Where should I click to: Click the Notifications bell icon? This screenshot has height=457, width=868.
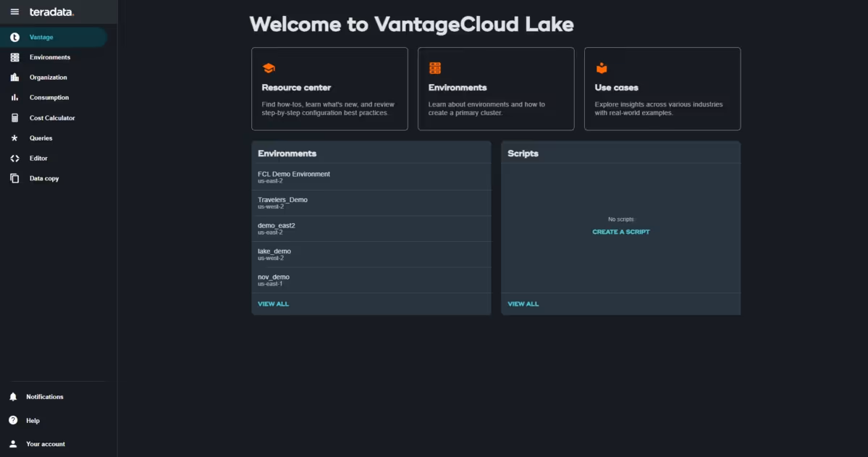pyautogui.click(x=13, y=397)
